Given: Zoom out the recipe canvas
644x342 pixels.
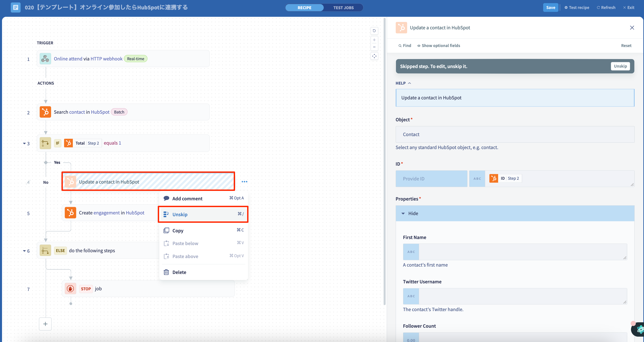Looking at the screenshot, I should pos(374,47).
